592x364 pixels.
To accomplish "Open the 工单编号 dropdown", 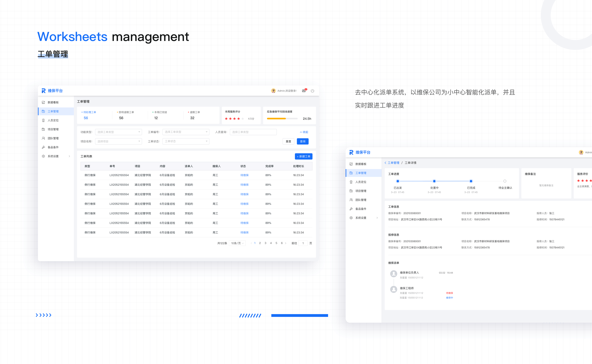I will point(186,132).
